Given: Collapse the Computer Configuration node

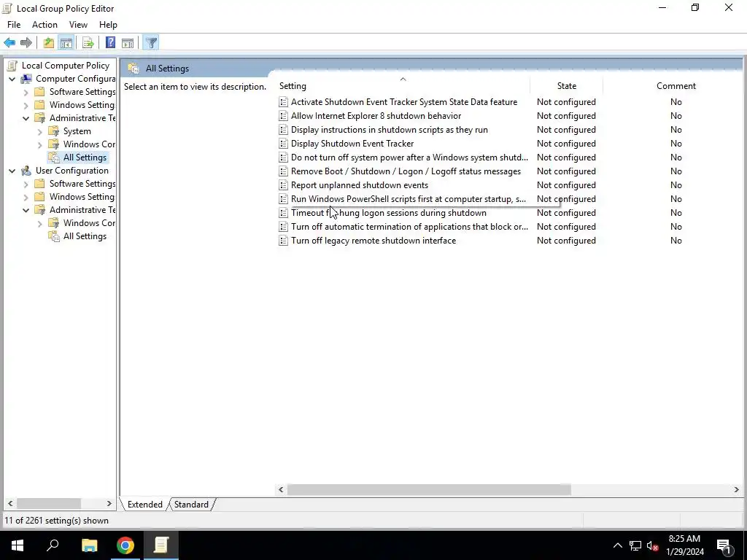Looking at the screenshot, I should pyautogui.click(x=12, y=79).
